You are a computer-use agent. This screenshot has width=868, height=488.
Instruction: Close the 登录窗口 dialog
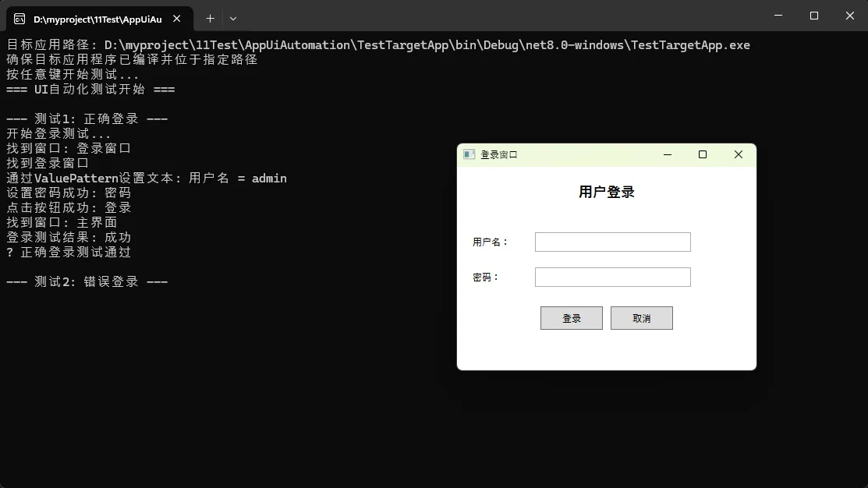click(x=739, y=155)
